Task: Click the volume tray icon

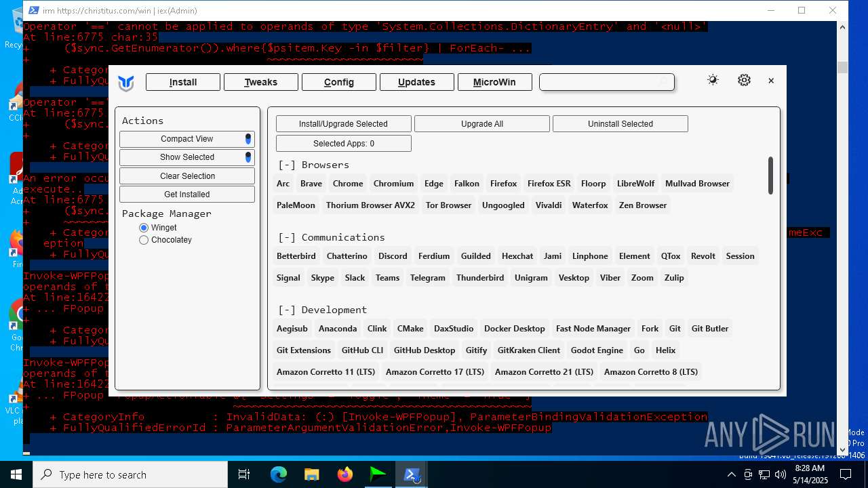Action: point(781,474)
